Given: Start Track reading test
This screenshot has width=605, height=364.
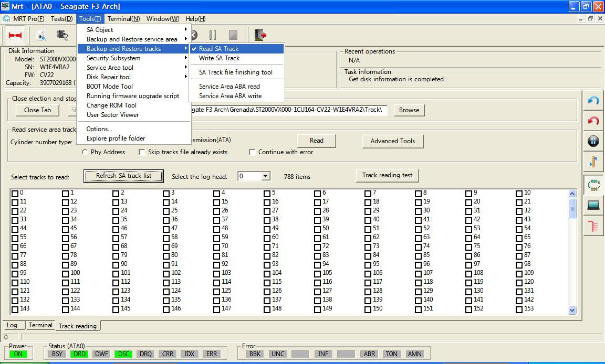Looking at the screenshot, I should tap(388, 175).
